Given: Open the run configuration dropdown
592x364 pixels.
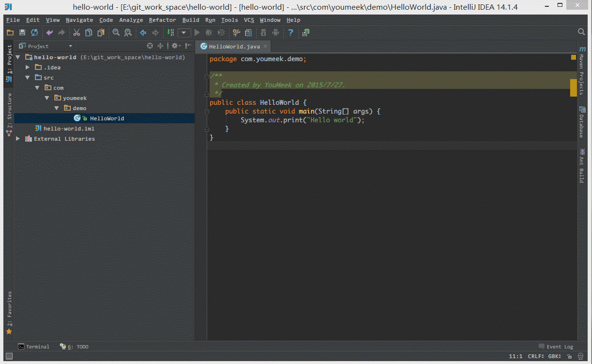Looking at the screenshot, I should 184,33.
